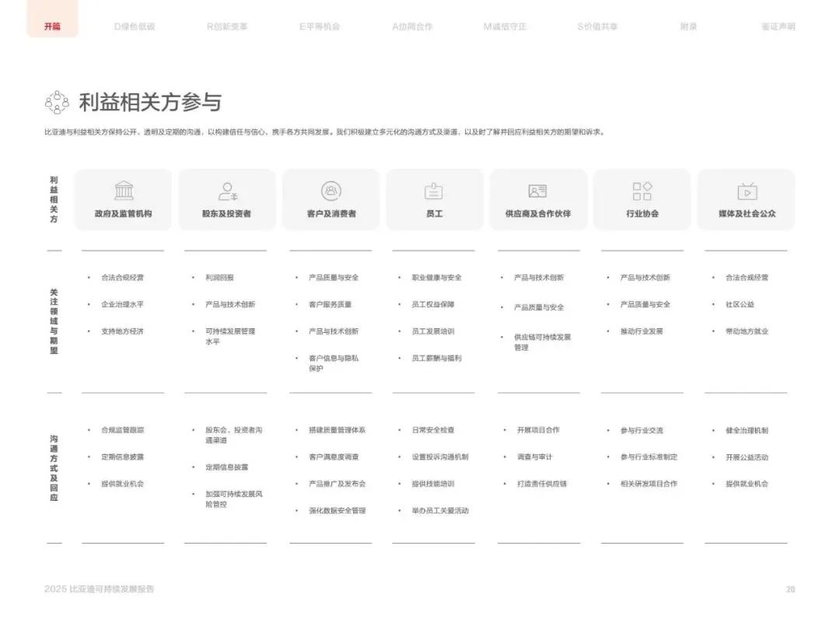Select the M诚信守正 tab
Viewport: 840px width, 623px height.
coord(505,26)
